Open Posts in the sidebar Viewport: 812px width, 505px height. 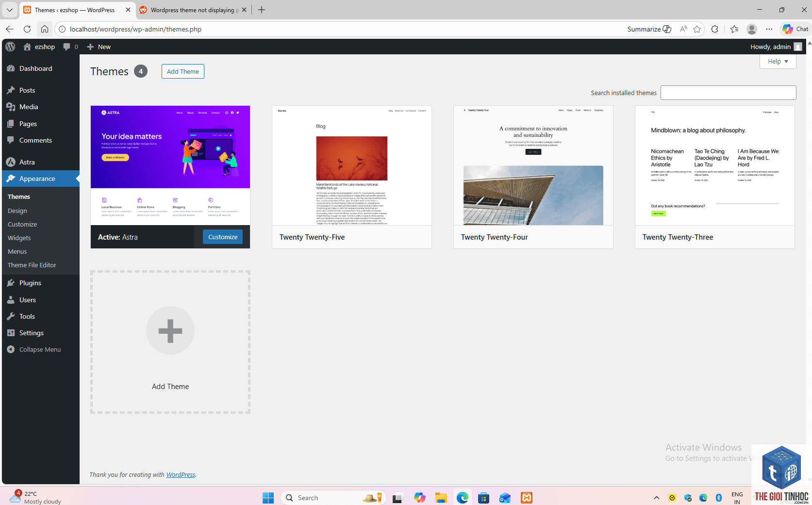click(41, 90)
